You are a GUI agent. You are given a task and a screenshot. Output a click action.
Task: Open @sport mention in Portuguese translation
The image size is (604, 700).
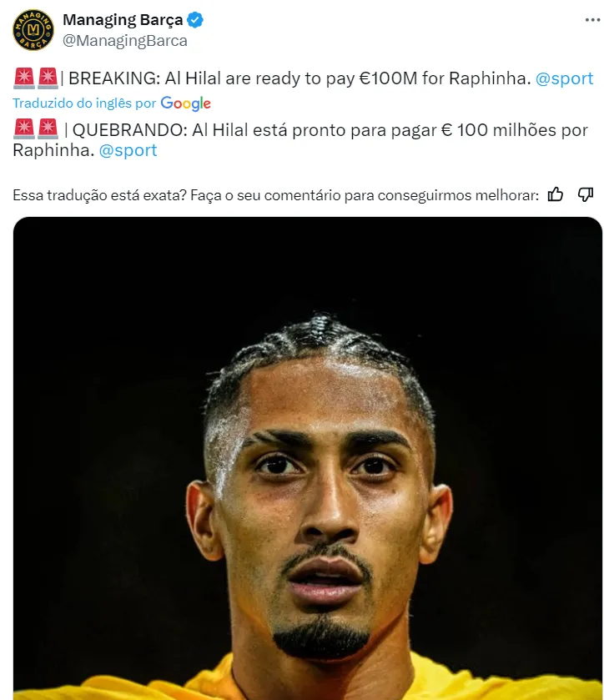(128, 150)
